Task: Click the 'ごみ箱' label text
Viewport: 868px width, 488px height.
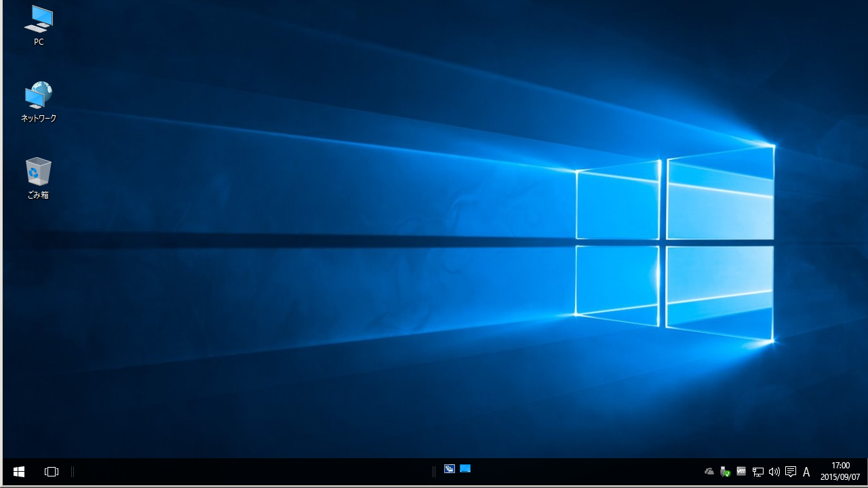Action: point(39,195)
